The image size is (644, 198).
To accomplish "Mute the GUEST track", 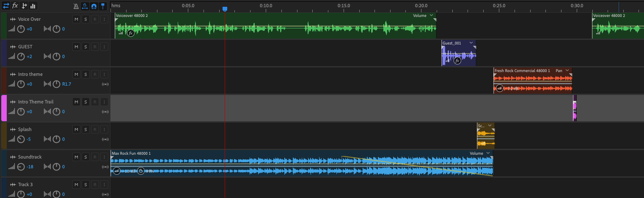I will pyautogui.click(x=76, y=47).
